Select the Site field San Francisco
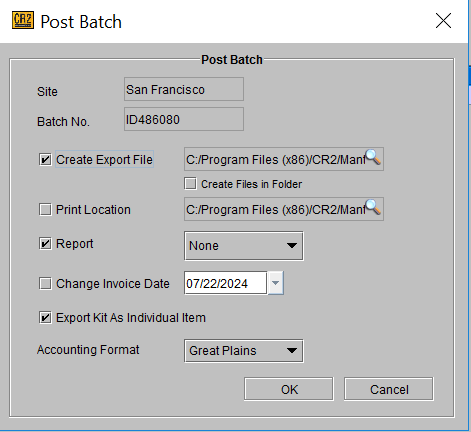This screenshot has height=432, width=471. coord(184,89)
